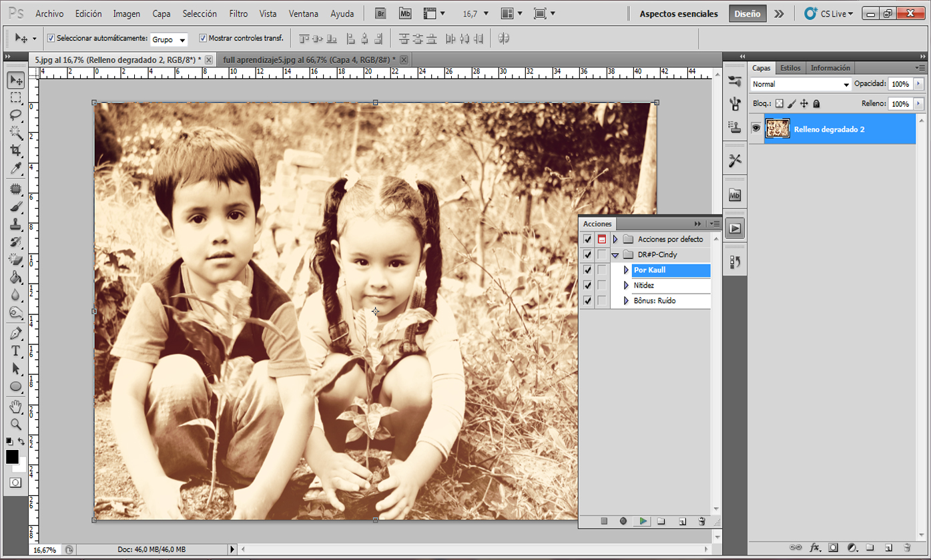Select the Lasso tool
The width and height of the screenshot is (931, 560).
pyautogui.click(x=16, y=115)
